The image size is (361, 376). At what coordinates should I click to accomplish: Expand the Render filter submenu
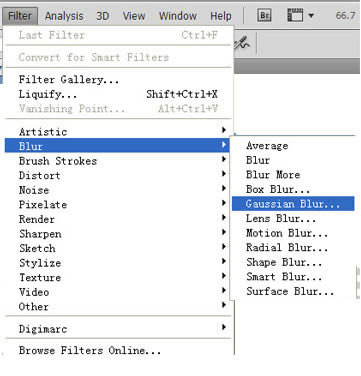117,219
